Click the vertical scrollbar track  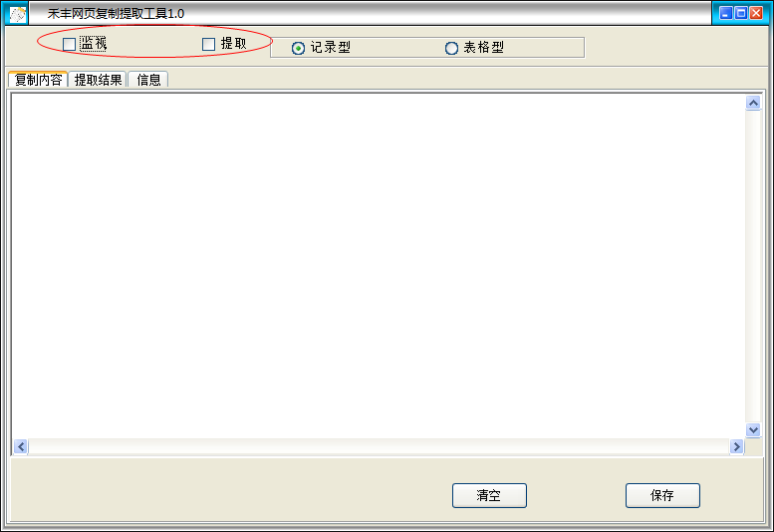click(x=753, y=266)
